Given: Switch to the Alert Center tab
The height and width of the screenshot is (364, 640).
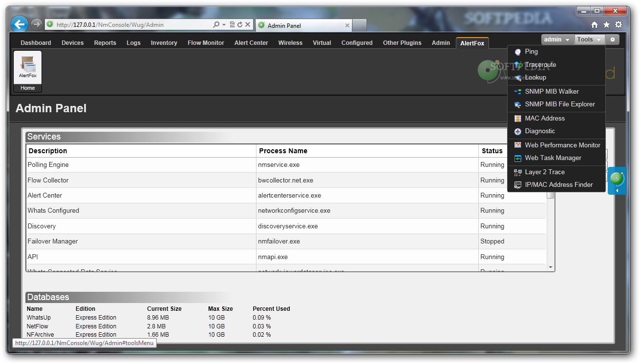Looking at the screenshot, I should 251,43.
